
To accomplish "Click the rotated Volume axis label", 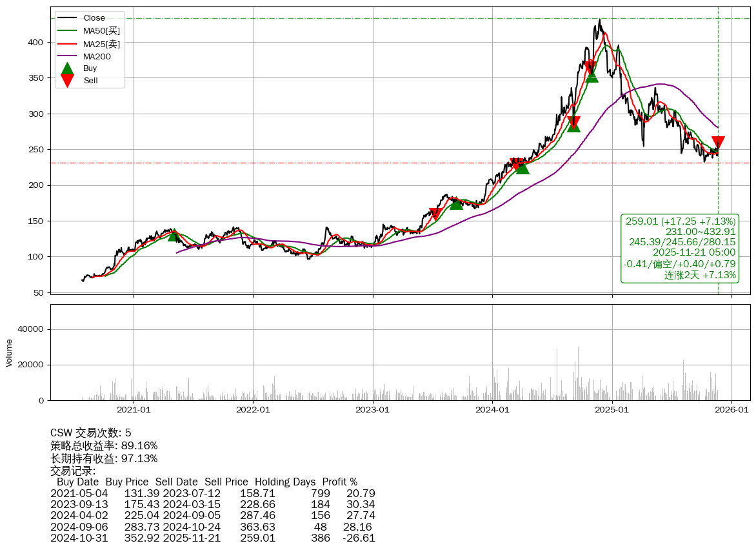I will [x=9, y=353].
